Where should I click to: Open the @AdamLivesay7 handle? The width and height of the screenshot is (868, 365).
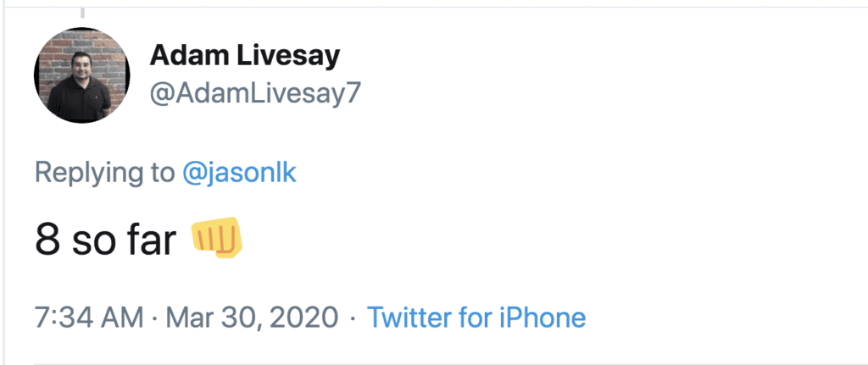[255, 93]
